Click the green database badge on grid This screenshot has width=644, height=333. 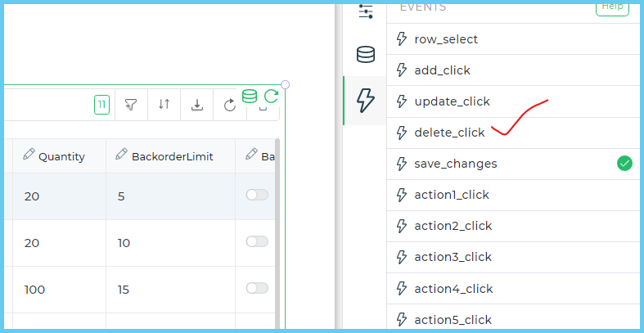(x=250, y=97)
